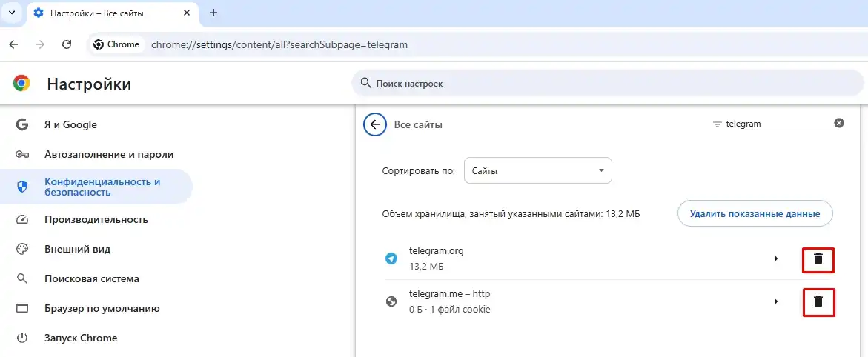Click the telegram.me – http site name
The width and height of the screenshot is (868, 357).
449,294
